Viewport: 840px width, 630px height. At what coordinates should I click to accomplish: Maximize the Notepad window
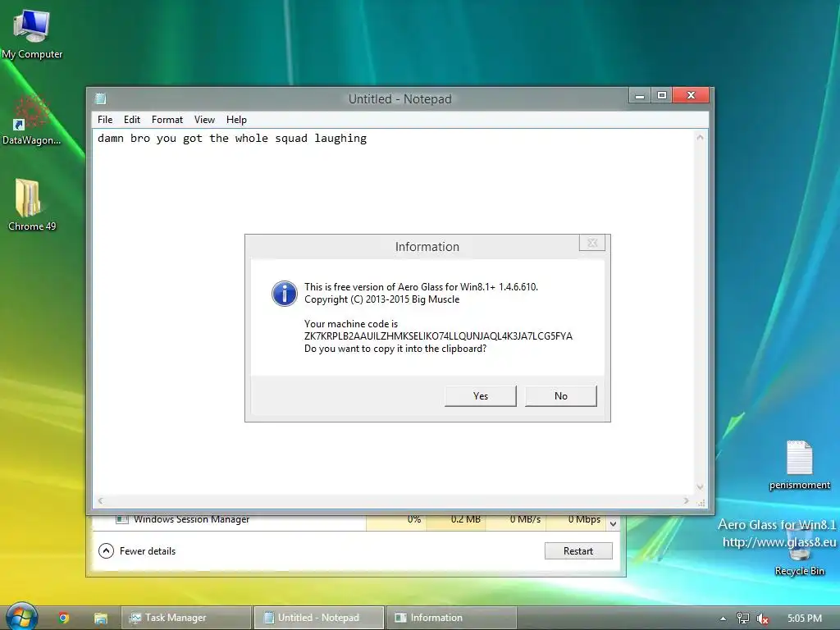click(x=662, y=95)
